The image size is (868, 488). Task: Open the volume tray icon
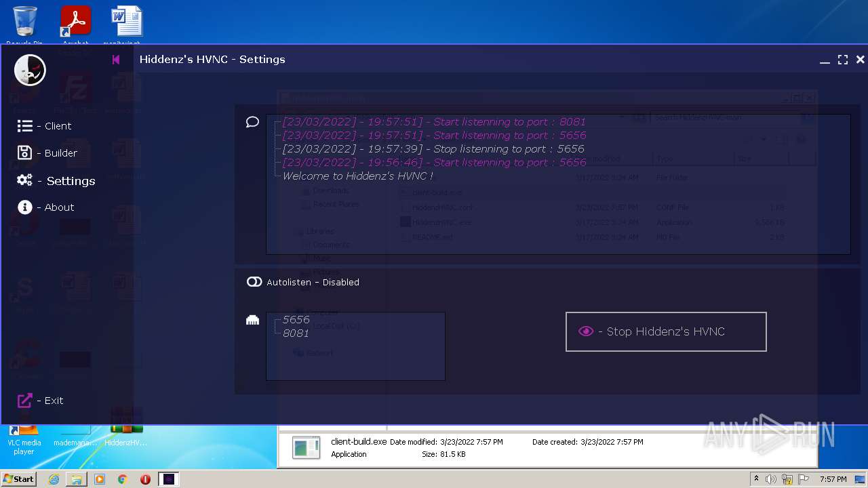pyautogui.click(x=771, y=479)
